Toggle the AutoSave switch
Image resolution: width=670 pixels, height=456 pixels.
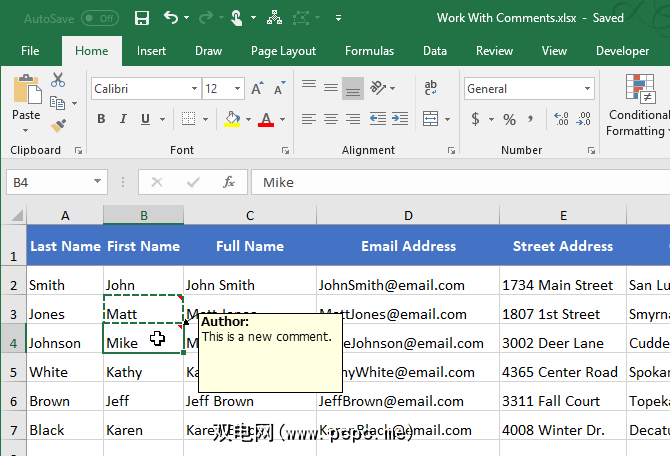tap(98, 18)
